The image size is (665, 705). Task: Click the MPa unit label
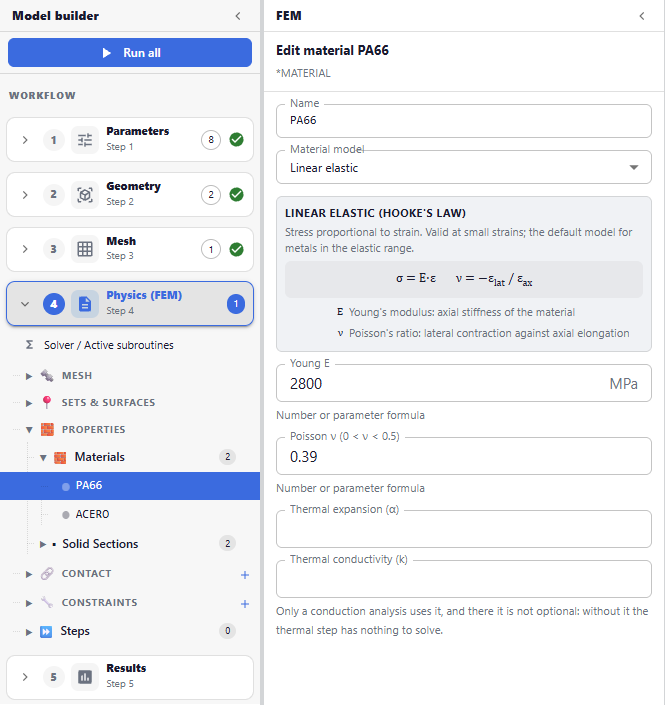(x=624, y=384)
